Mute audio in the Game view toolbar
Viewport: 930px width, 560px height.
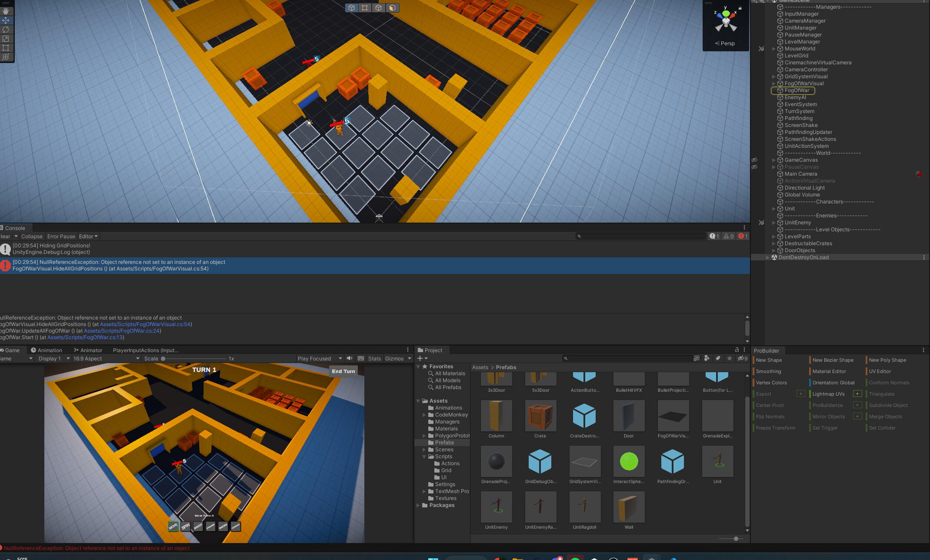pos(350,358)
